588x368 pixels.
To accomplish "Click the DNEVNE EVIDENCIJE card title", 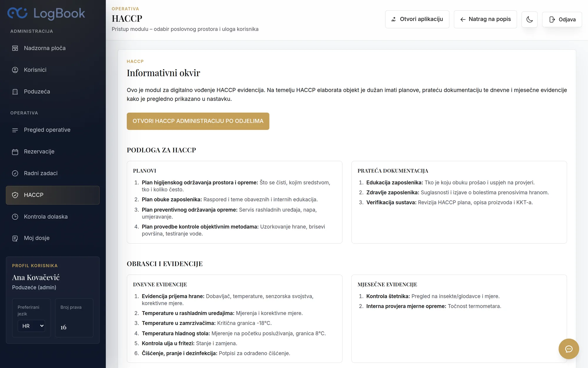I will (160, 284).
